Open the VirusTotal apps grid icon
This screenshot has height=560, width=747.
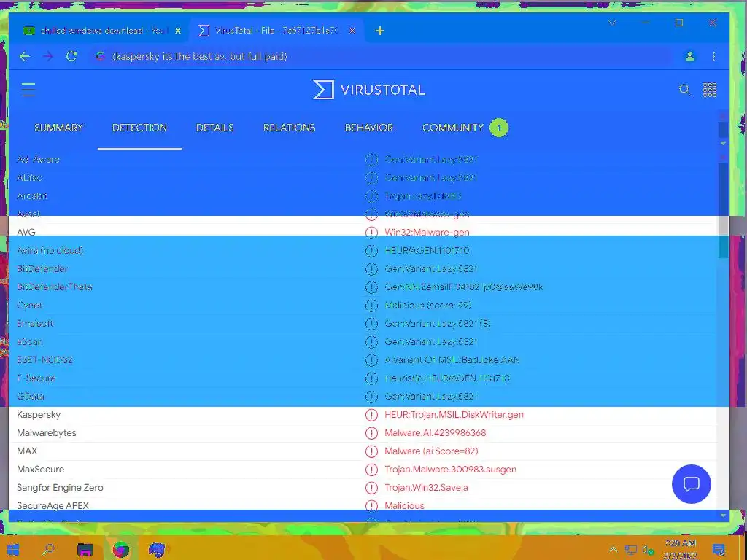709,90
